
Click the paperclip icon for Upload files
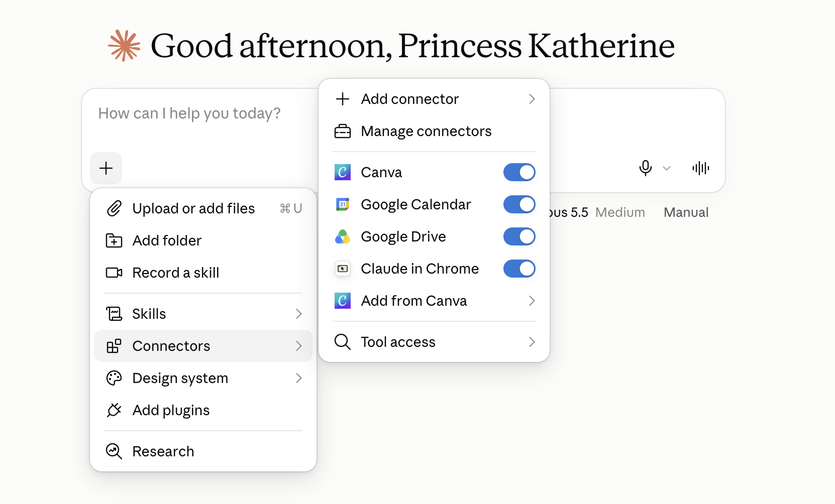point(114,208)
